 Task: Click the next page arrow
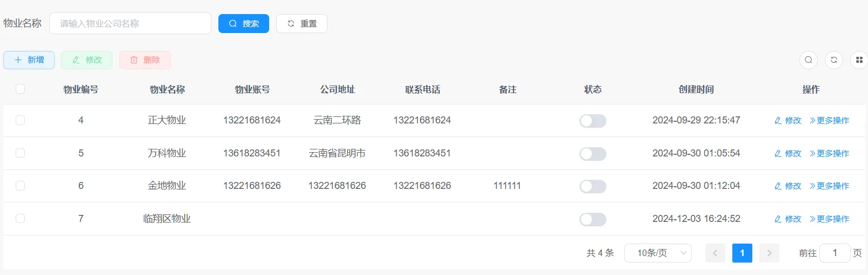[x=769, y=253]
